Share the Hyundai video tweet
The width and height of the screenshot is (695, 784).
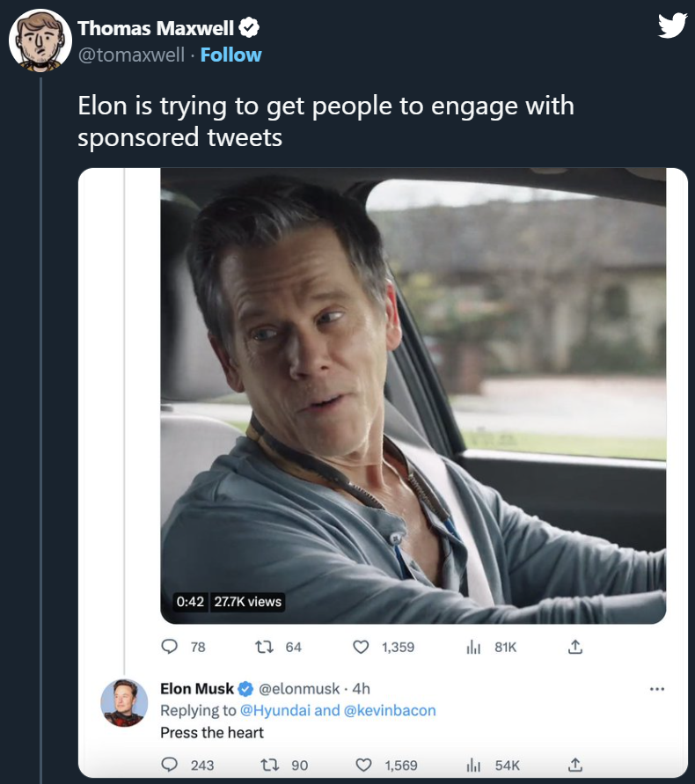click(x=574, y=647)
